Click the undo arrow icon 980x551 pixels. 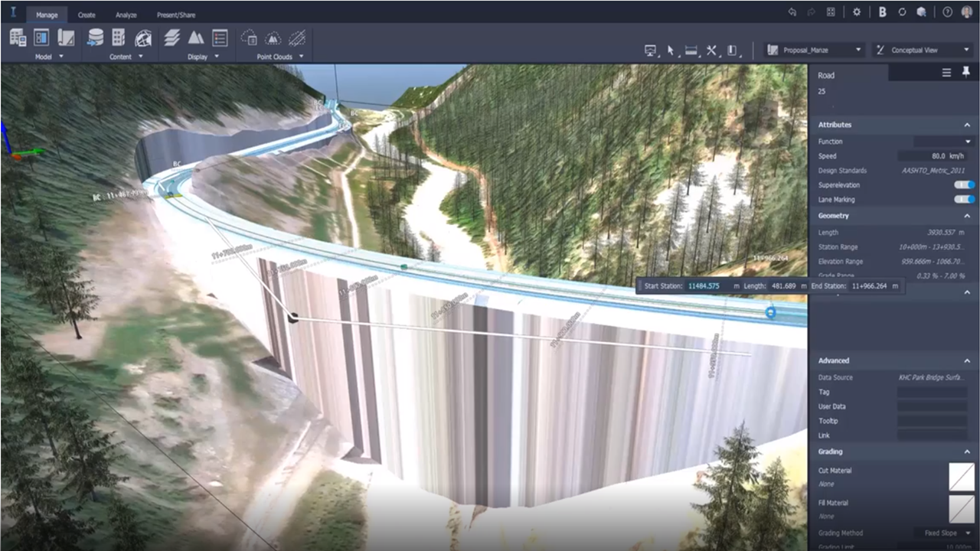792,12
